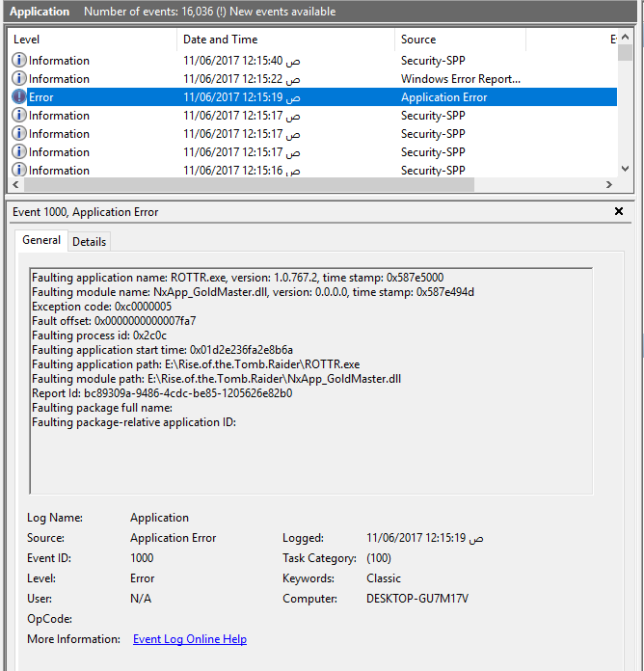Select the General tab
Image resolution: width=644 pixels, height=671 pixels.
[41, 240]
